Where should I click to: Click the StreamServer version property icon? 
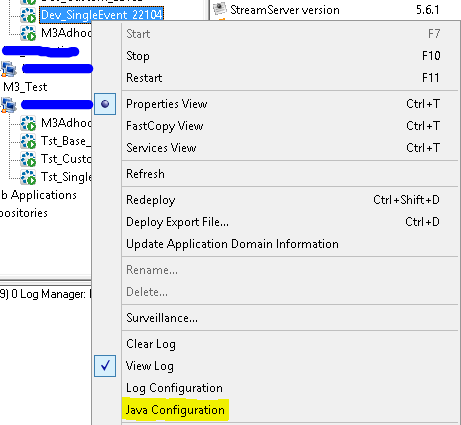click(x=220, y=9)
